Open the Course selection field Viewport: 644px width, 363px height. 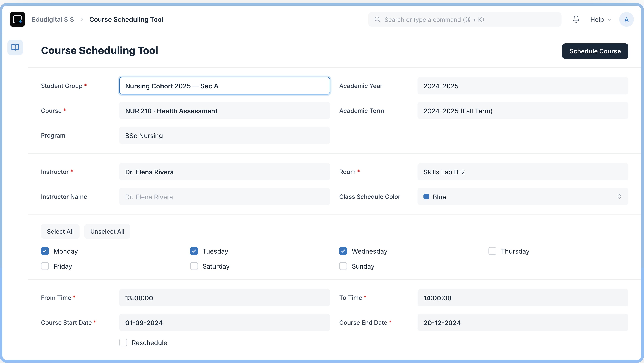(x=225, y=111)
